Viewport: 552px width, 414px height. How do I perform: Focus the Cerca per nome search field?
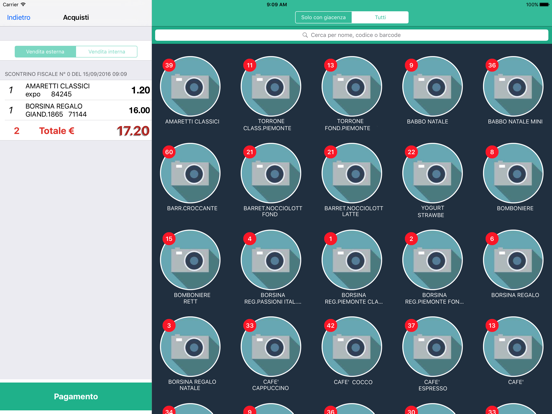tap(352, 35)
